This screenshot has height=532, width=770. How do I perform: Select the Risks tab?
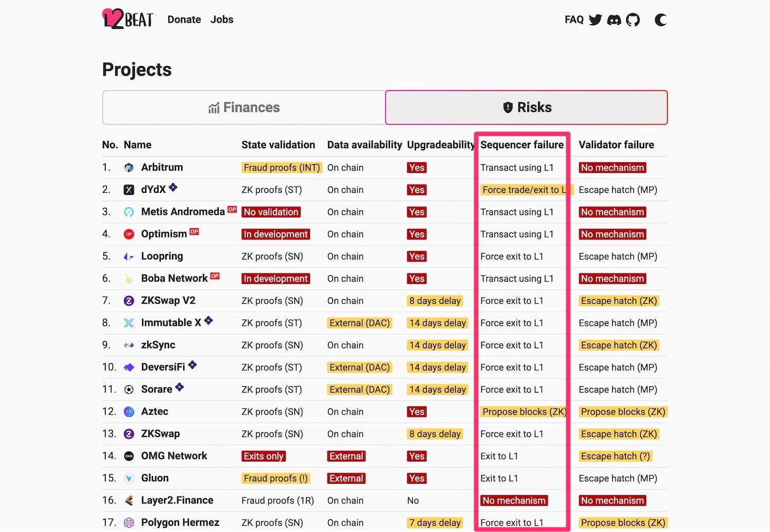point(527,108)
